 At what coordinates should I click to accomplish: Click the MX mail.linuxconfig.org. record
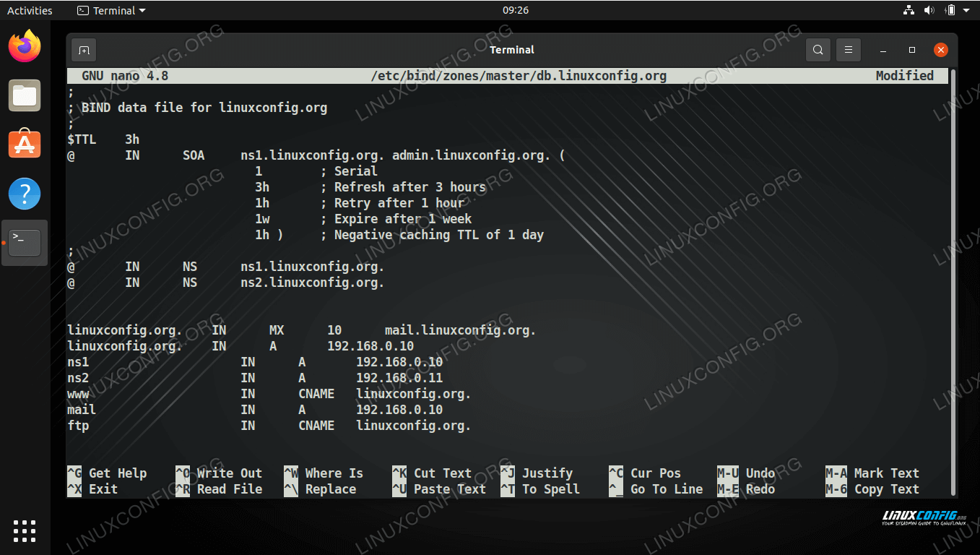[302, 330]
